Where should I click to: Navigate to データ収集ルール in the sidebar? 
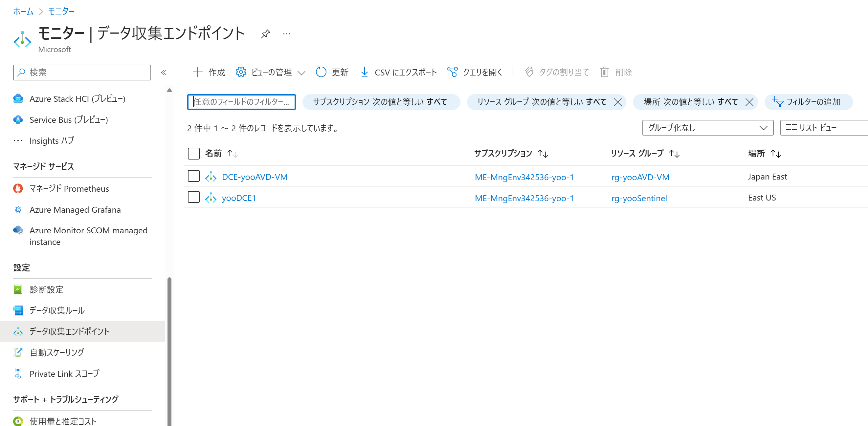click(56, 310)
